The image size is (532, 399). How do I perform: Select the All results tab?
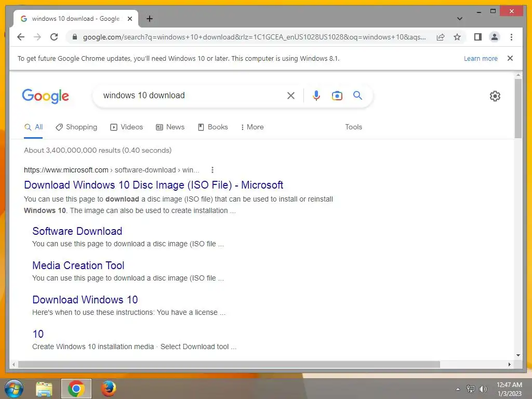[x=34, y=127]
